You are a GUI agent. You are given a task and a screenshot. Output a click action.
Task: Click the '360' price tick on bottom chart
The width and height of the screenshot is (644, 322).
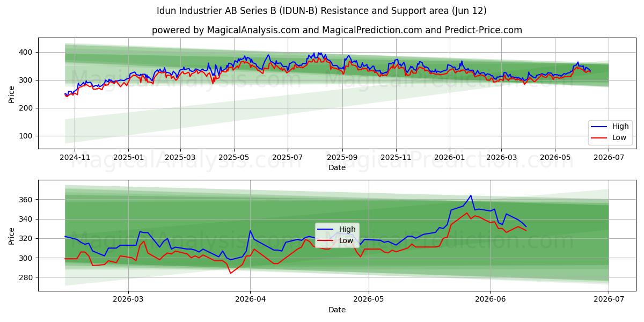[x=27, y=200]
